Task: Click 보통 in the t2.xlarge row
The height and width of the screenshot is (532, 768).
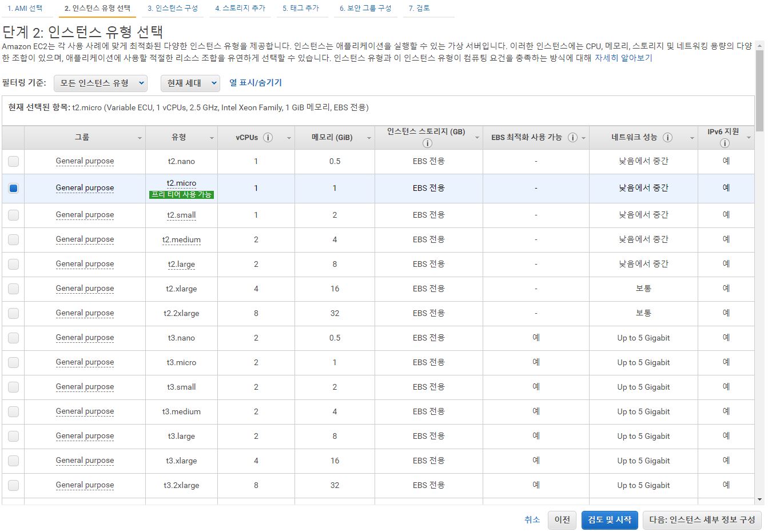Action: coord(643,289)
